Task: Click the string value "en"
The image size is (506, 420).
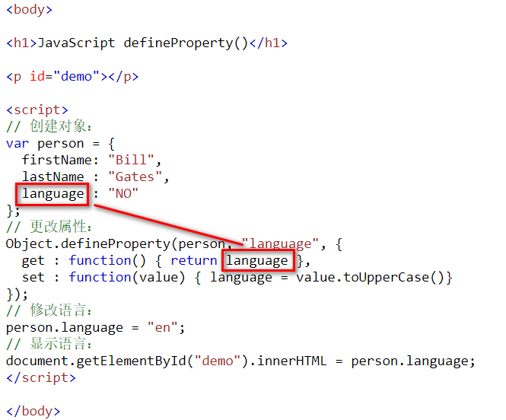Action: (x=162, y=328)
